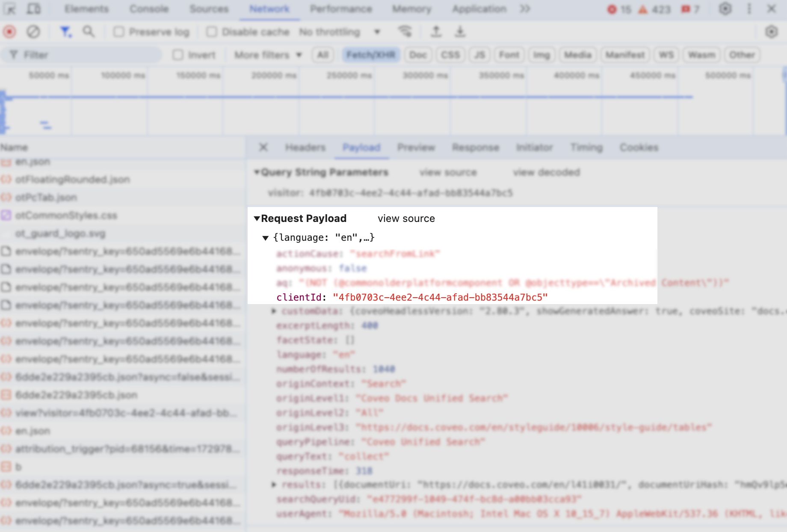Open the DevTools customize menu
The image size is (787, 532).
749,9
